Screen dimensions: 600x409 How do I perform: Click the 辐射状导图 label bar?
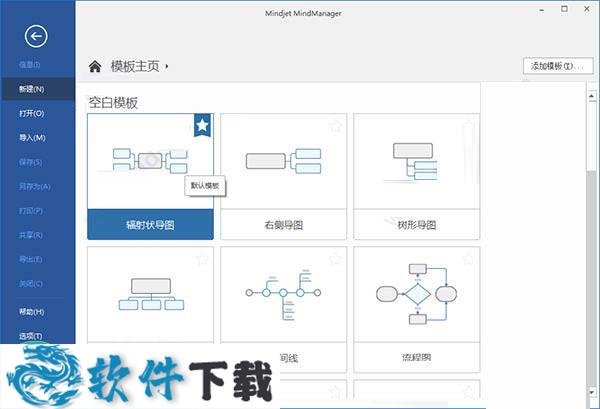(x=150, y=225)
